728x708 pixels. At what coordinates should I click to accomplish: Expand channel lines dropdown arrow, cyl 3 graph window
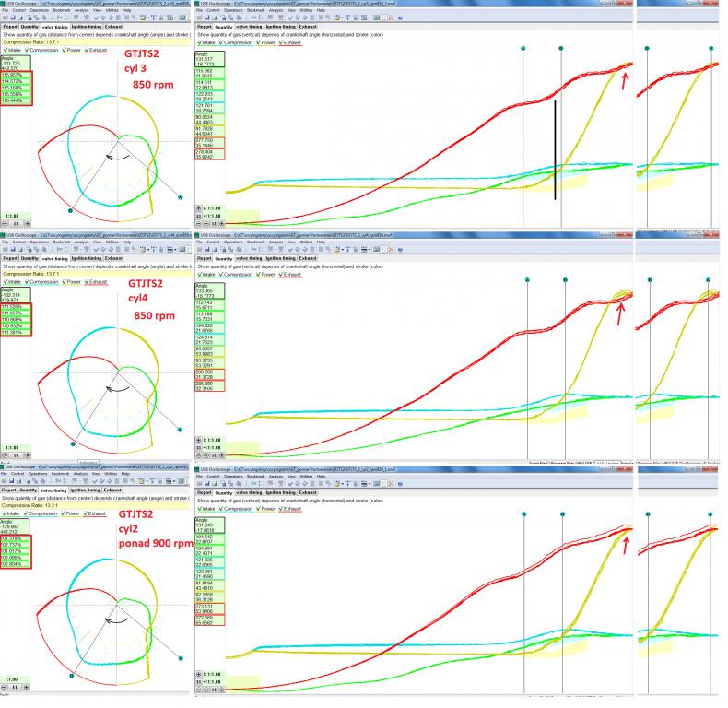pos(370,18)
